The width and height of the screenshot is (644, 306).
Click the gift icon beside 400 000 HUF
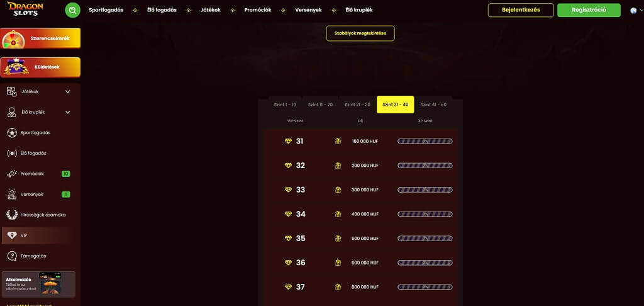click(338, 214)
